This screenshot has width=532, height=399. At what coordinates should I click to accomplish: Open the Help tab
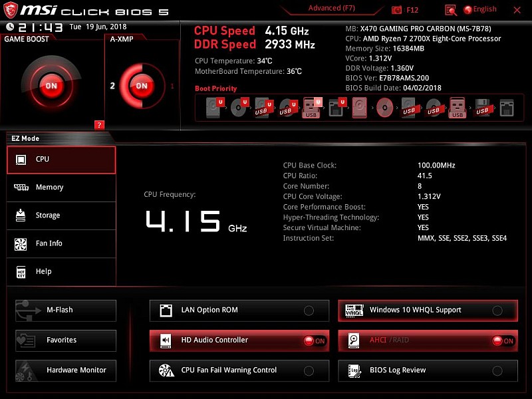(x=61, y=272)
